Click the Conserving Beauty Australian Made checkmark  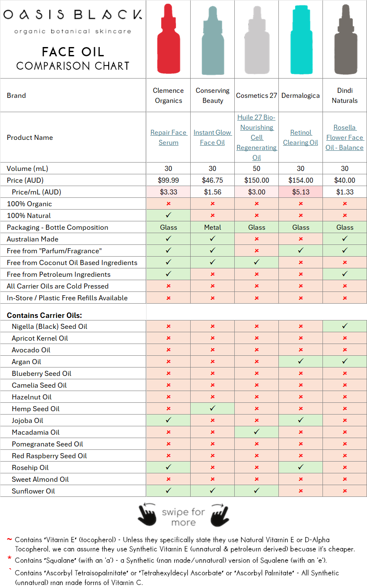point(212,239)
